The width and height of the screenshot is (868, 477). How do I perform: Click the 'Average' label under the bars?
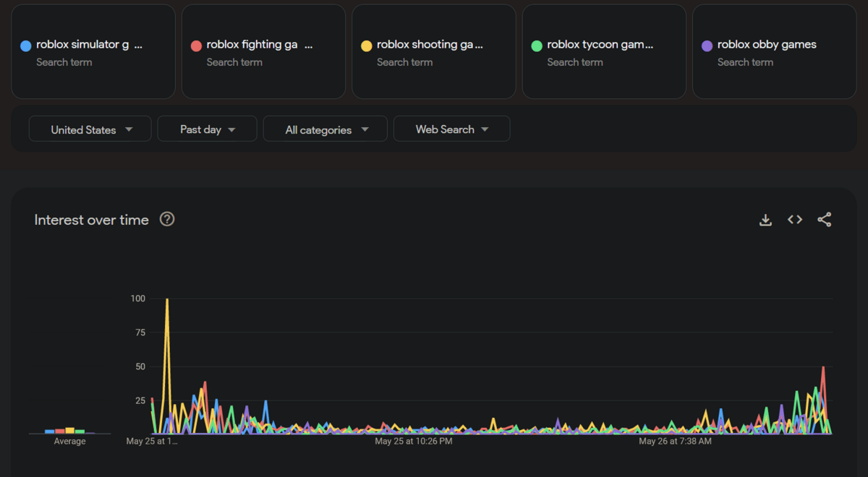click(70, 441)
